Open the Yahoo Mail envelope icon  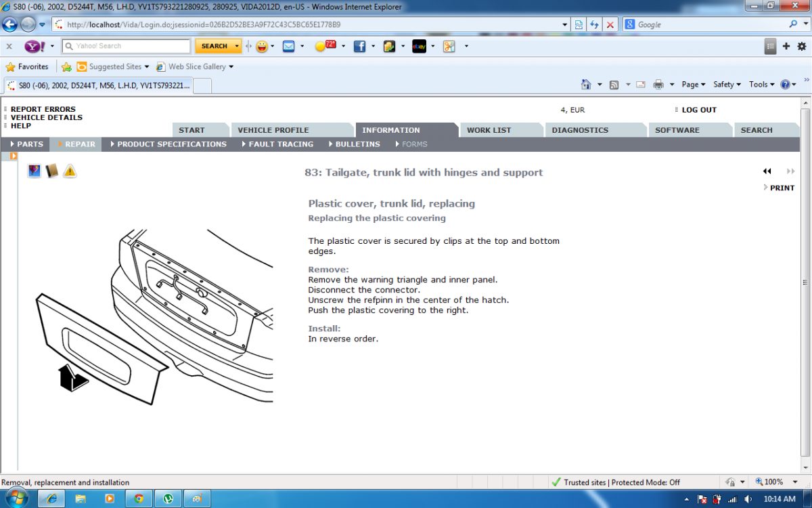tap(288, 46)
